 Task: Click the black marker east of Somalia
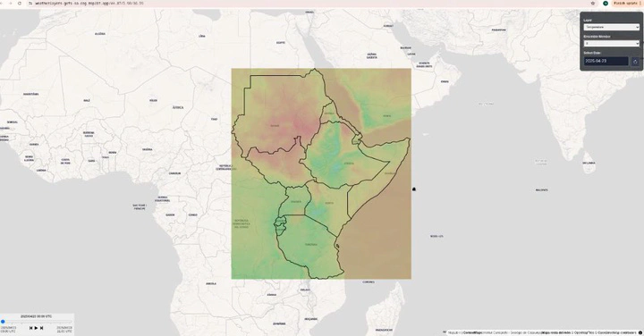(413, 189)
